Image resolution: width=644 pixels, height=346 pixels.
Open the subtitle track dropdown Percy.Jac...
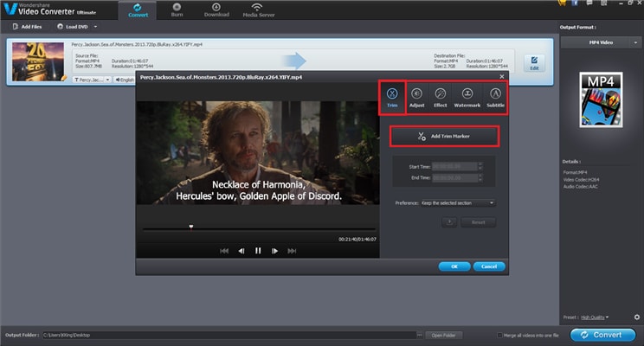[x=92, y=80]
